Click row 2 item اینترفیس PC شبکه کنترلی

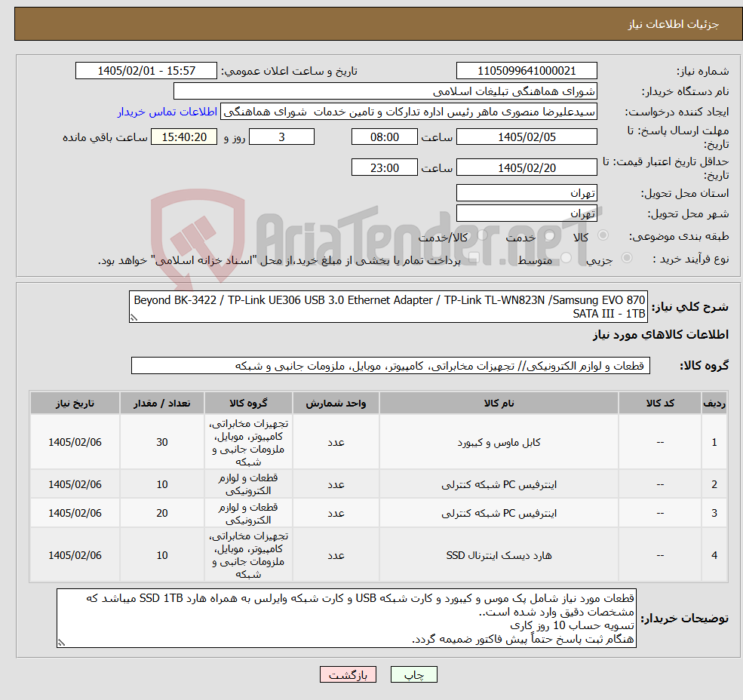coord(499,484)
